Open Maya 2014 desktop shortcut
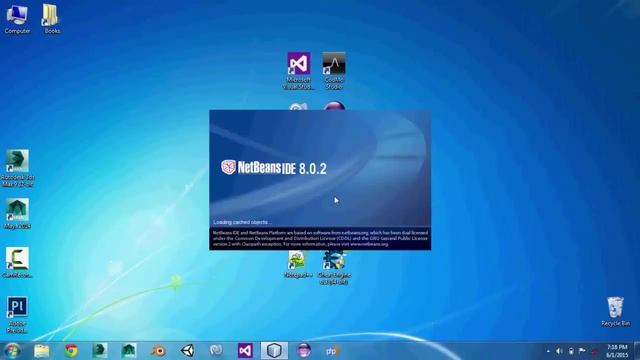640x360 pixels. (17, 213)
